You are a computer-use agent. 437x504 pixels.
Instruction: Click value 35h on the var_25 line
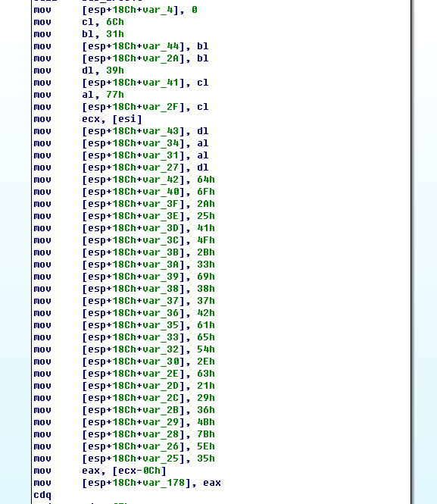pos(206,459)
